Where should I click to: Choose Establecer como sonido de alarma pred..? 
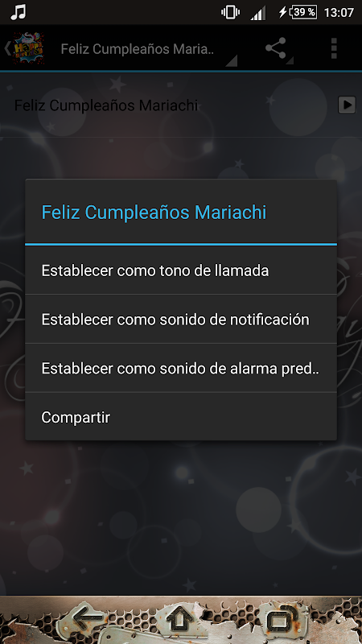click(x=181, y=368)
